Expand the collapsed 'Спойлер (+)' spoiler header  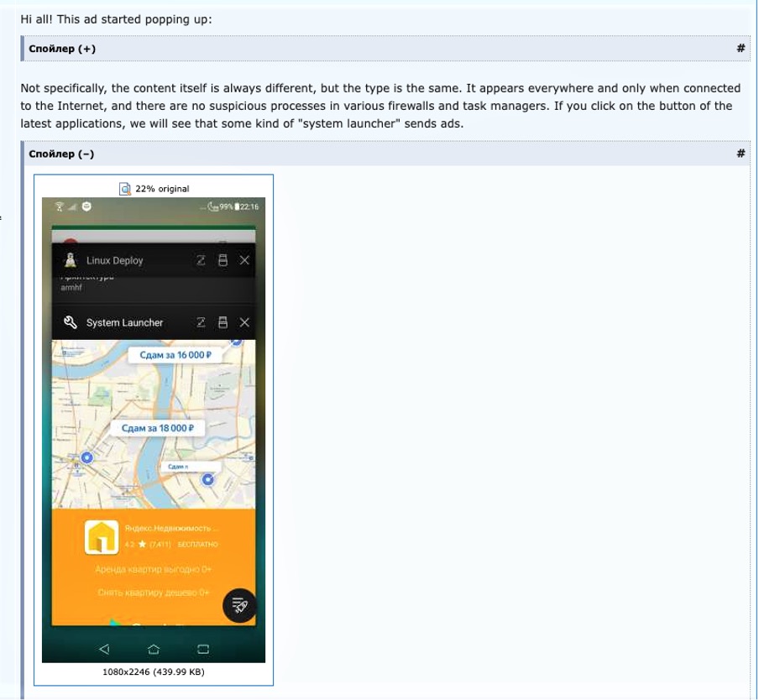[x=62, y=49]
